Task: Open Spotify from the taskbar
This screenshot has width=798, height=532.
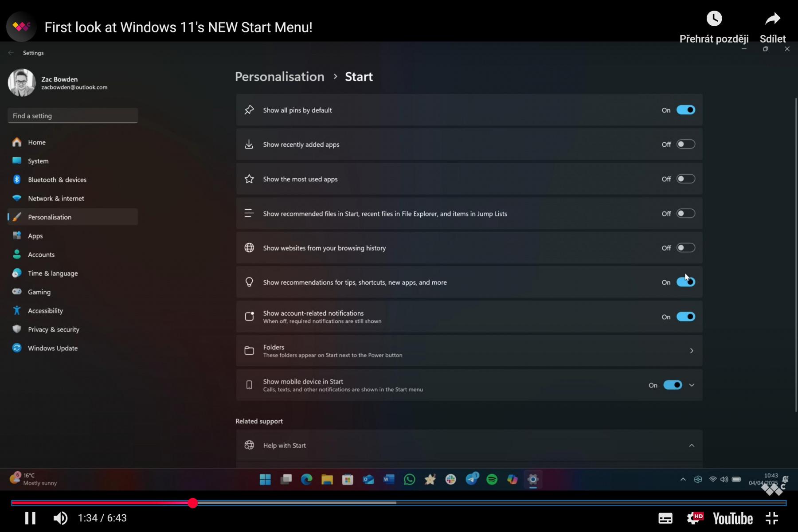Action: [492, 479]
